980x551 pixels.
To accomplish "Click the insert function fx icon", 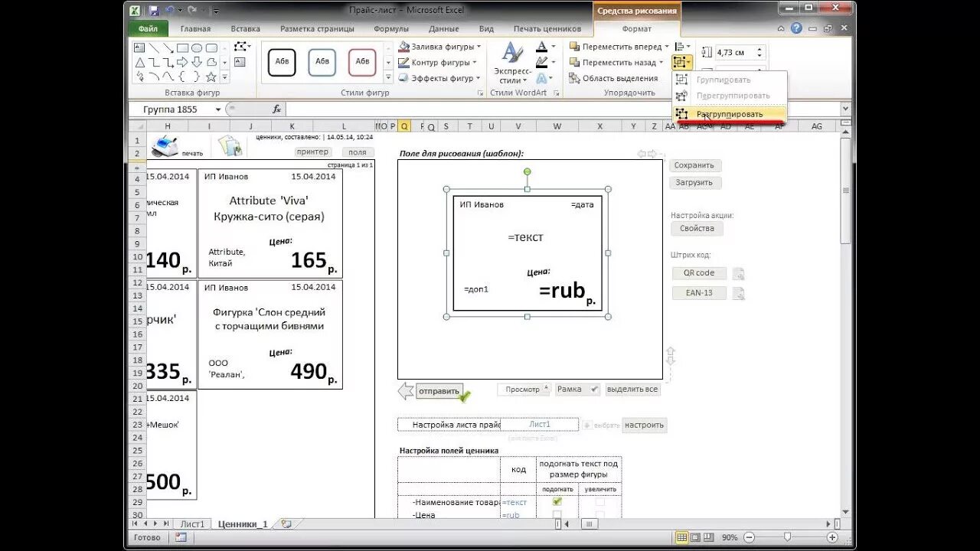I will (276, 109).
